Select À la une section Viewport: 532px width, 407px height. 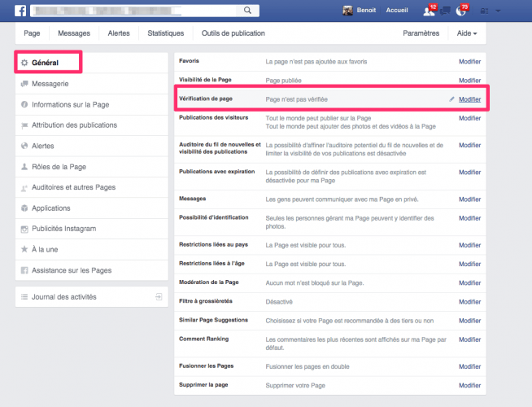coord(92,250)
